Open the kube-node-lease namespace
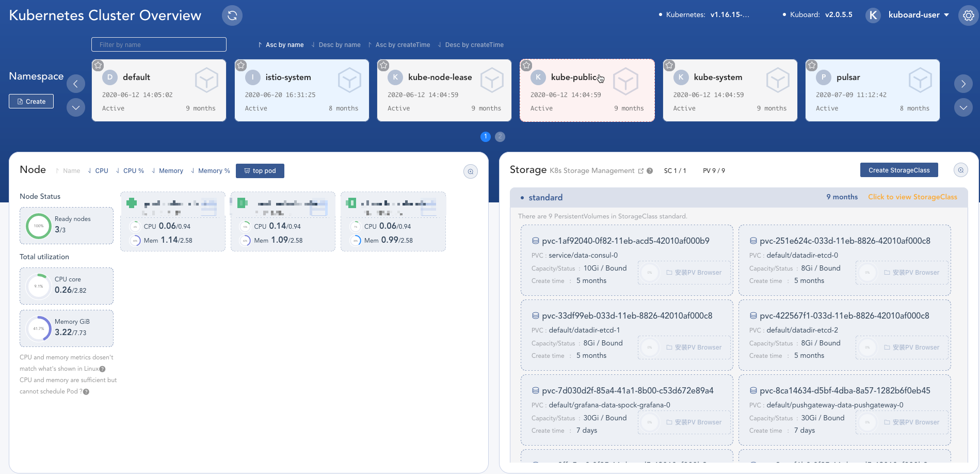This screenshot has width=980, height=474. click(x=444, y=90)
